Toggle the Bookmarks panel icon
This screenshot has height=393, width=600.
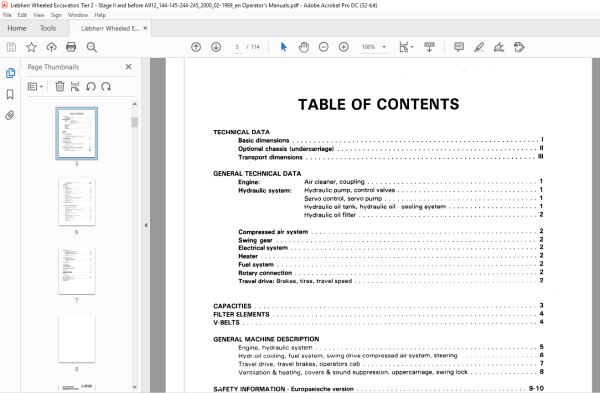(x=10, y=94)
